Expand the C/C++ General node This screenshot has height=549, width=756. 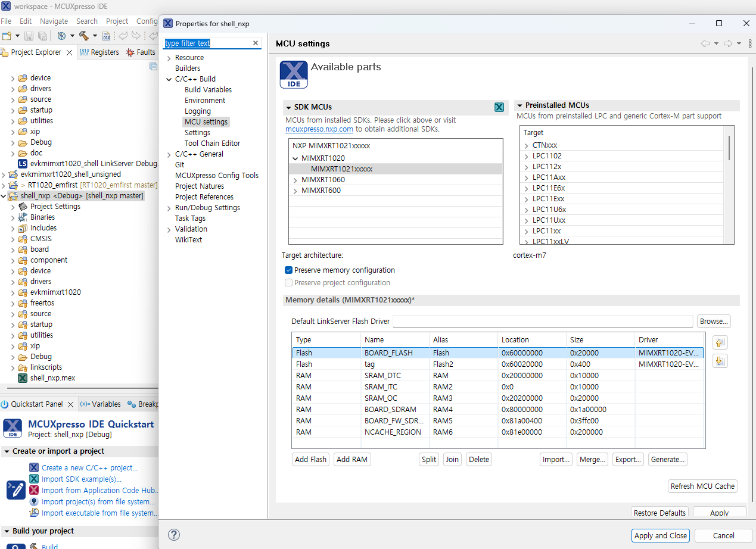(x=169, y=154)
